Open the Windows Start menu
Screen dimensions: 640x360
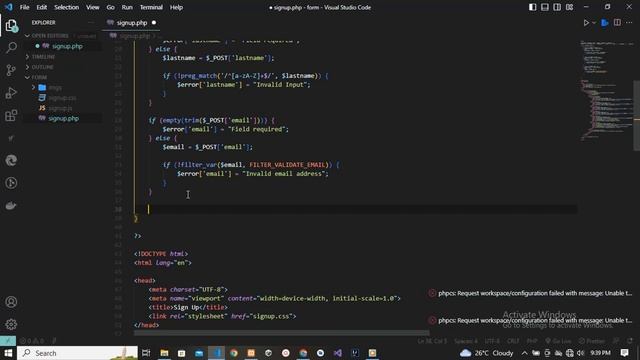pyautogui.click(x=8, y=353)
